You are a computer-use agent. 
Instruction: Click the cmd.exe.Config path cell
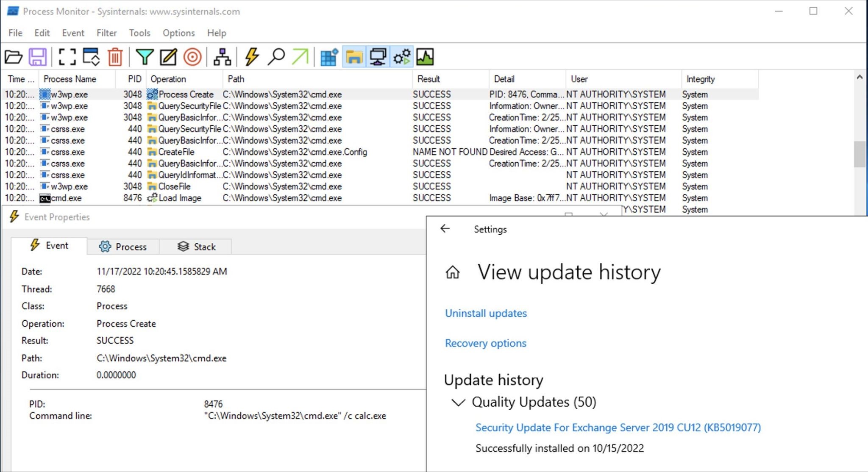point(295,152)
